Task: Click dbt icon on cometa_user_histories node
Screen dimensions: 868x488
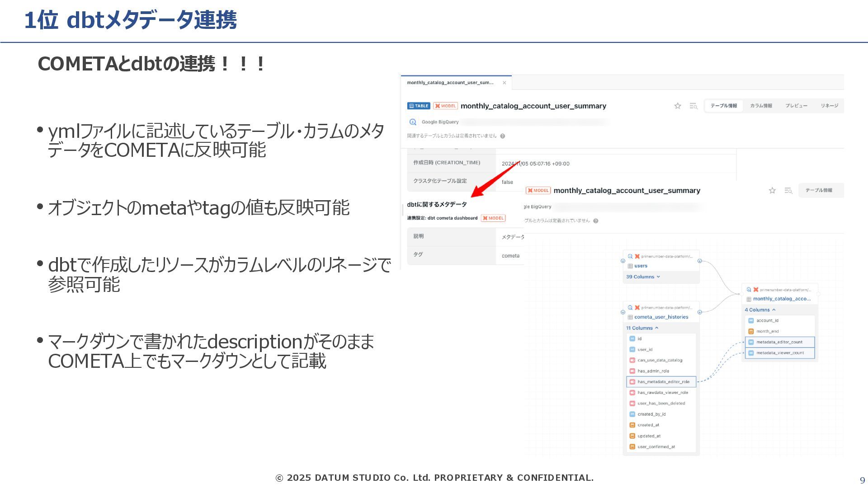Action: pos(637,308)
